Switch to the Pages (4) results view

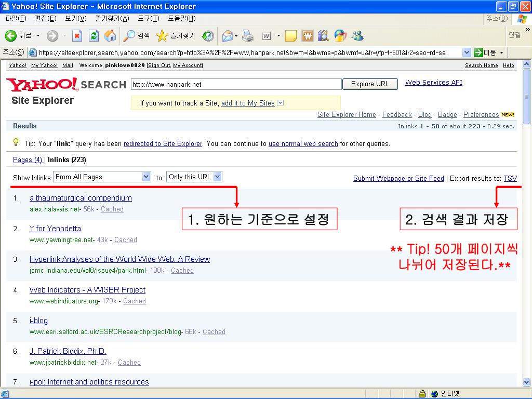coord(28,160)
